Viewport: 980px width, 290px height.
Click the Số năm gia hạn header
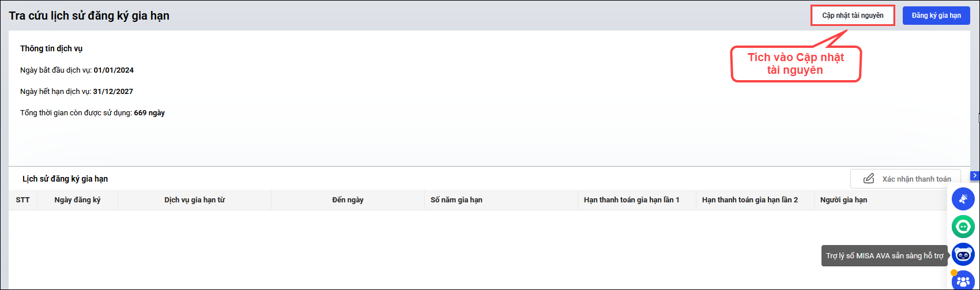457,200
